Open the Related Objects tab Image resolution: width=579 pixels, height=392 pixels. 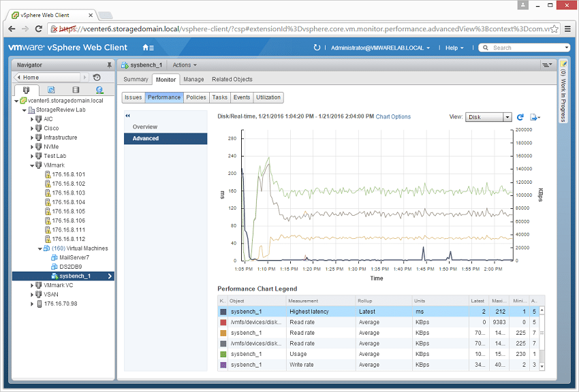232,80
